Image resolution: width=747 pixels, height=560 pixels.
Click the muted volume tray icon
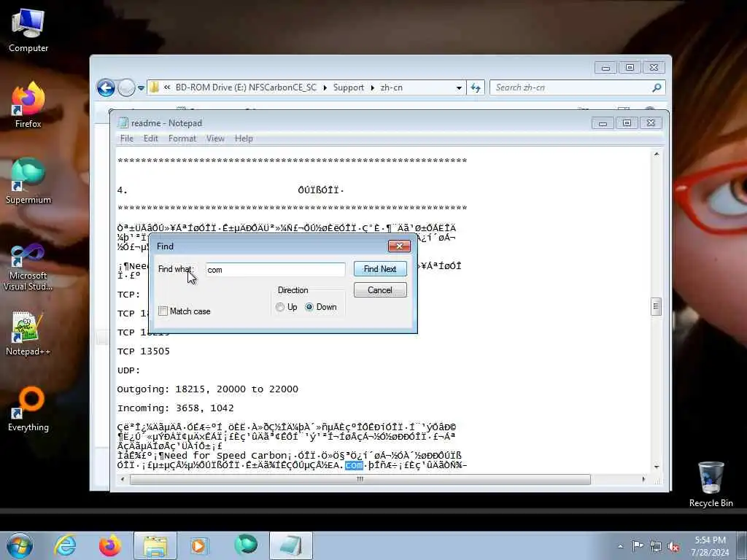673,546
